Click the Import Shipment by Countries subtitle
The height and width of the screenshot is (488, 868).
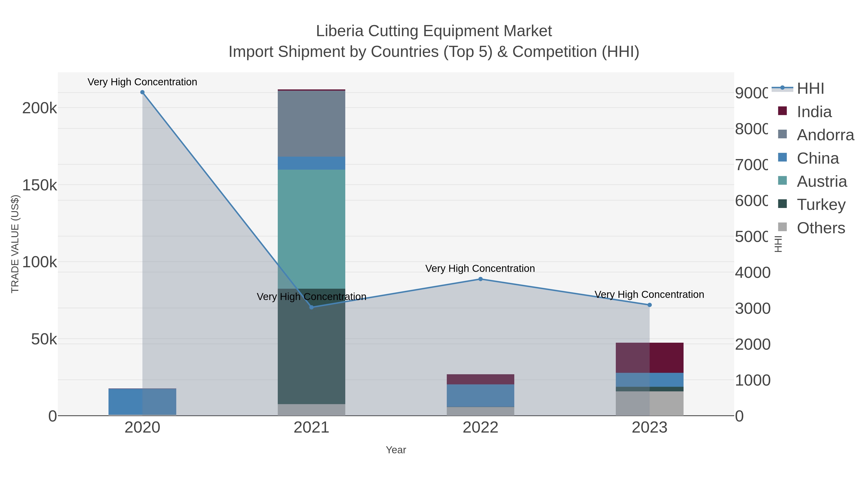tap(434, 52)
